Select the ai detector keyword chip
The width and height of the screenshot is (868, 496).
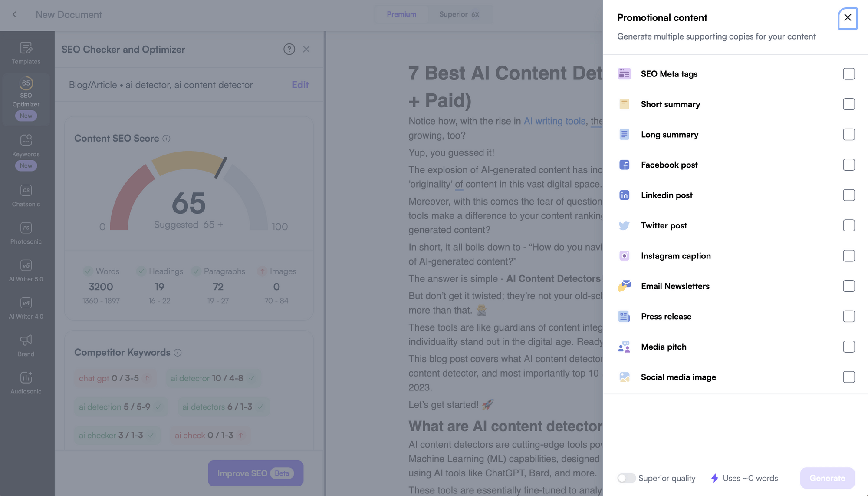(213, 378)
